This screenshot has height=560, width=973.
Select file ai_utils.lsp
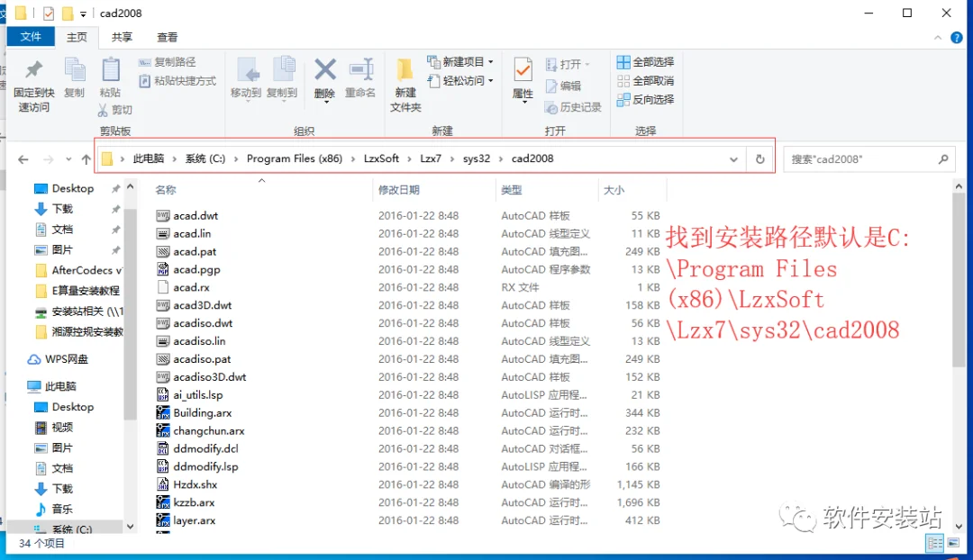click(x=198, y=395)
